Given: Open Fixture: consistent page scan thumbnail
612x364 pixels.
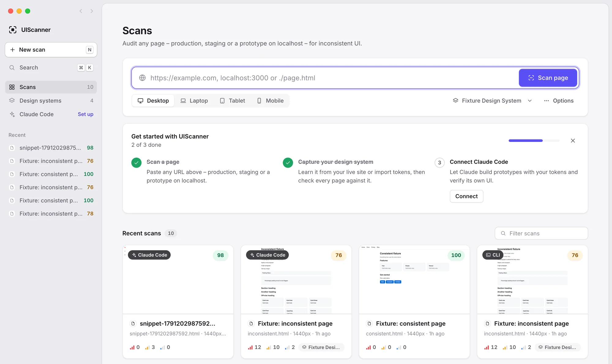Looking at the screenshot, I should coord(414,280).
